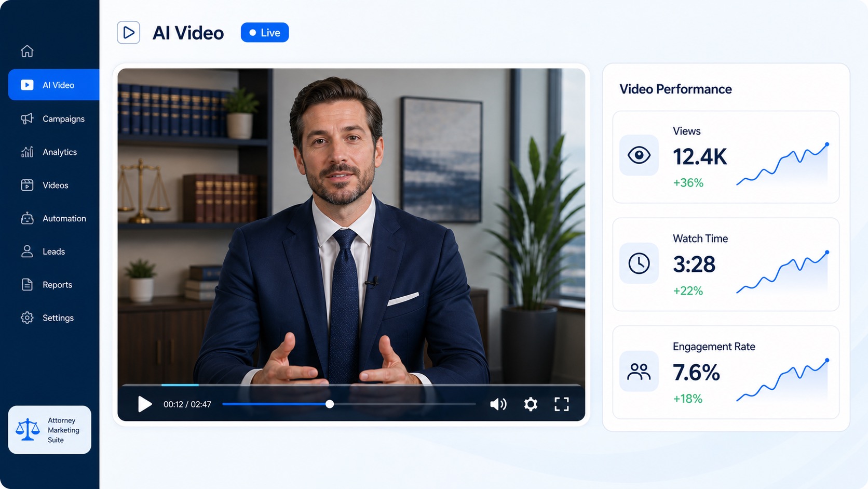Click the play icon beside AI Video title
868x489 pixels.
128,33
